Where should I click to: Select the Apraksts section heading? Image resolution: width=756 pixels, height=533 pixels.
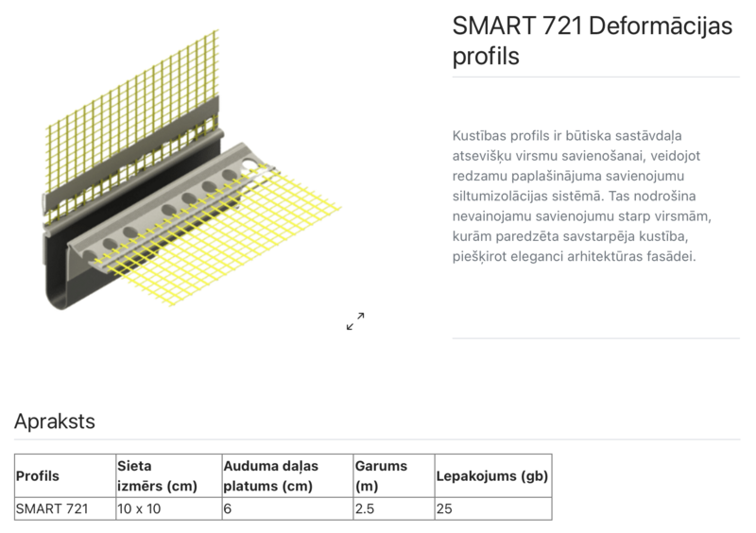pyautogui.click(x=55, y=421)
